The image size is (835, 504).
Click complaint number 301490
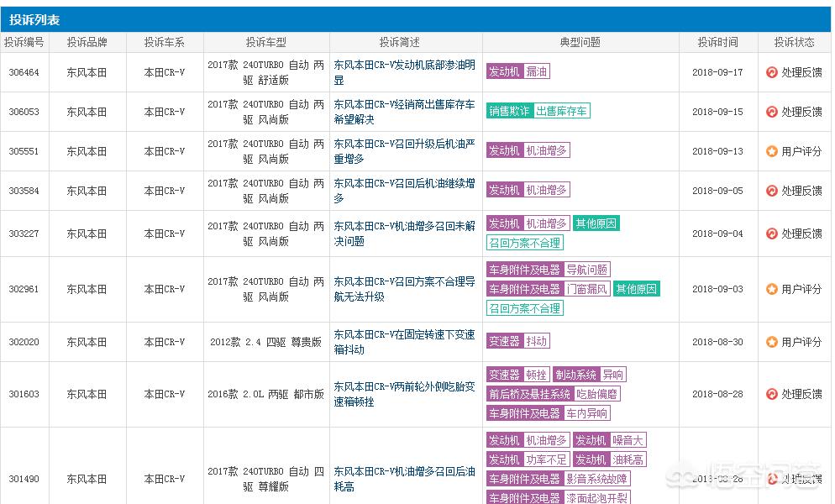[24, 479]
